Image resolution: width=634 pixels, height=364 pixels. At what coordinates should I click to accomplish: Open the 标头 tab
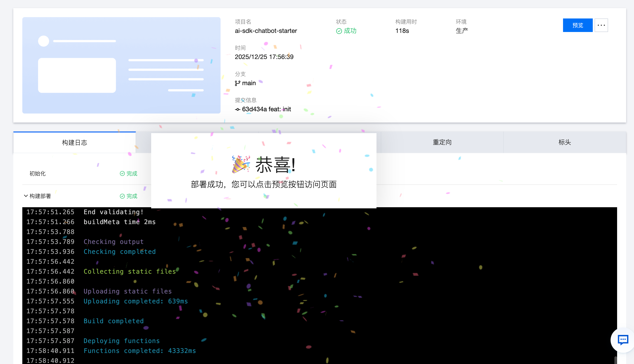(565, 142)
